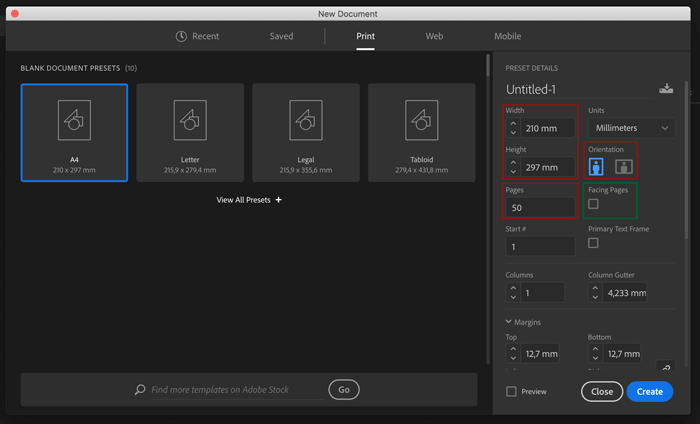Click the Height field showing 297 mm
This screenshot has width=700, height=424.
[x=547, y=167]
